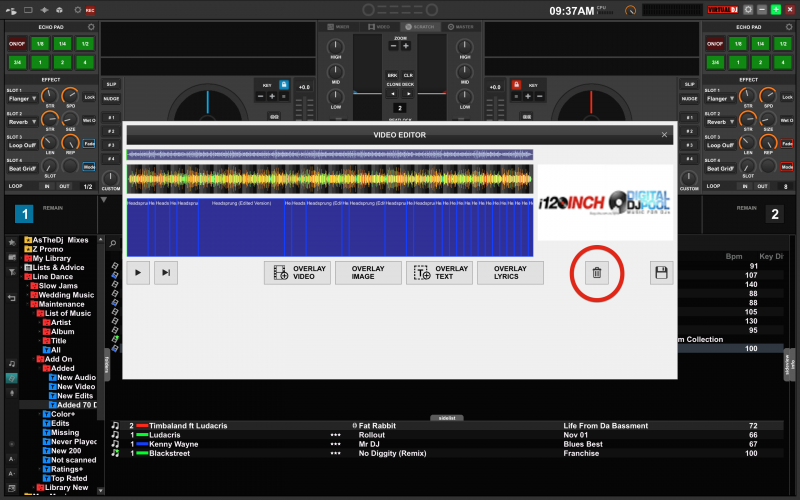Click left Slot 1 STR knob
800x500 pixels.
coord(49,95)
